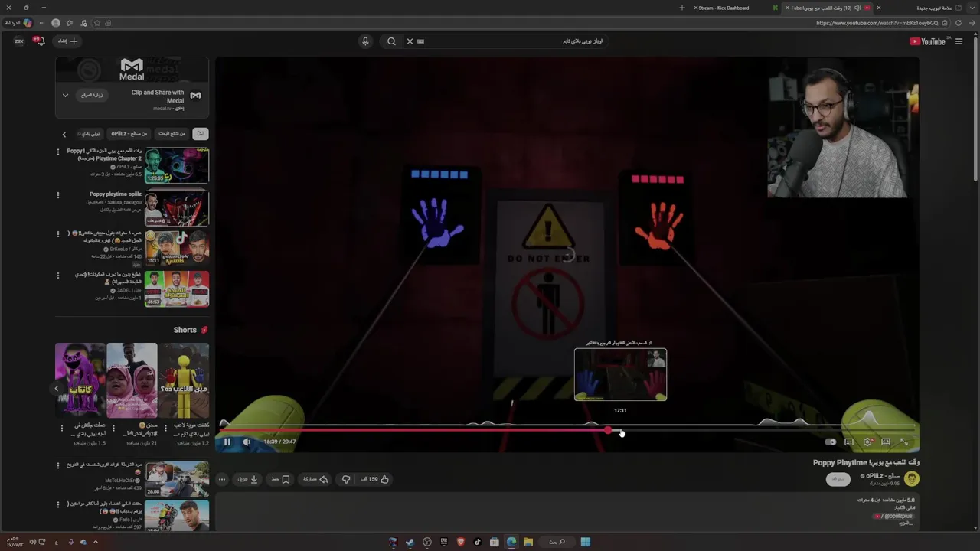
Task: Exit full screen with corner arrows icon
Action: [x=904, y=442]
